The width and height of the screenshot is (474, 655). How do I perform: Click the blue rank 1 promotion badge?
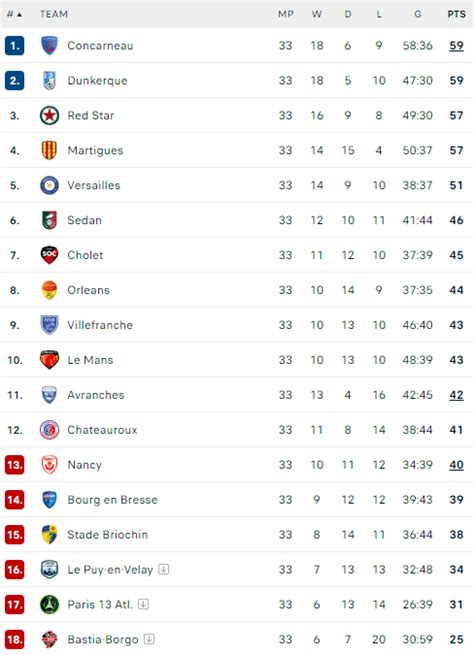click(15, 46)
